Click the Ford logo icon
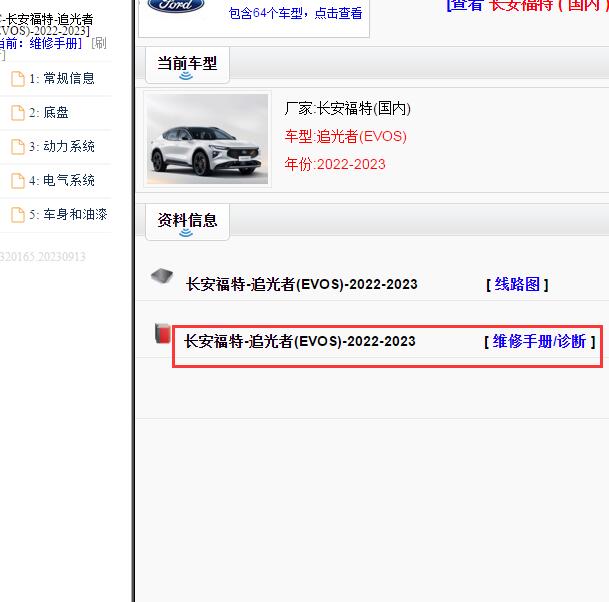The width and height of the screenshot is (609, 602). click(176, 5)
